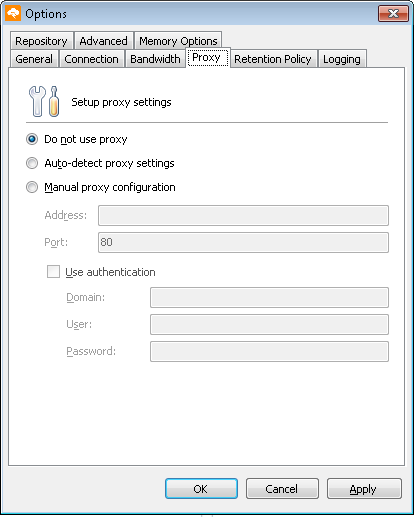Show the Retention Policy tab
414x517 pixels.
(x=273, y=59)
